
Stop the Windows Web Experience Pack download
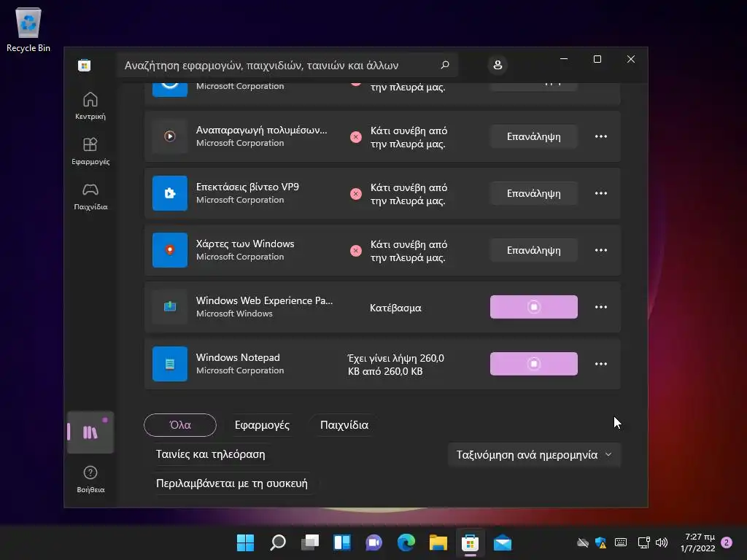pos(533,307)
